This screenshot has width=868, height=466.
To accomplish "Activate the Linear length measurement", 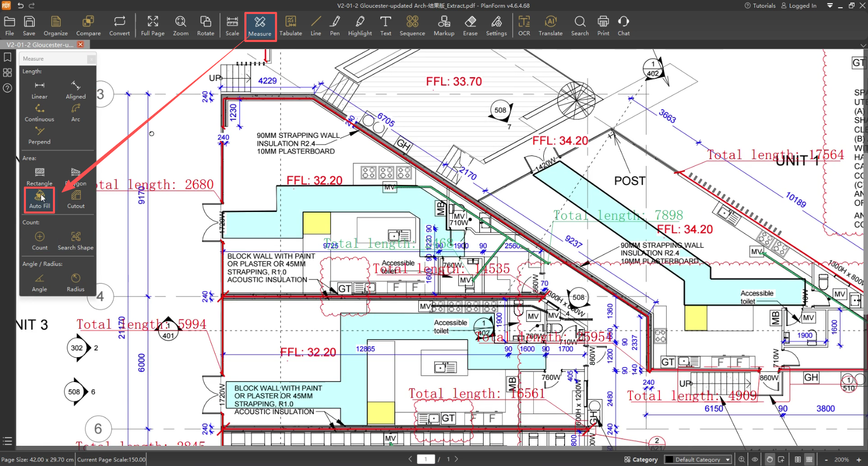I will pos(39,89).
